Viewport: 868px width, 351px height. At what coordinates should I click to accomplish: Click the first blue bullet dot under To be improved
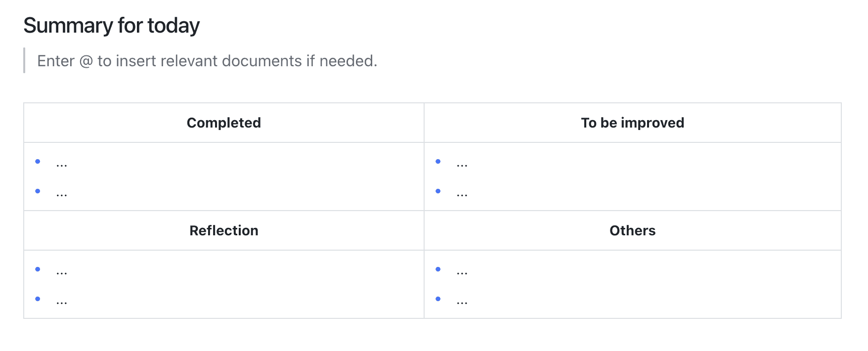click(x=438, y=161)
